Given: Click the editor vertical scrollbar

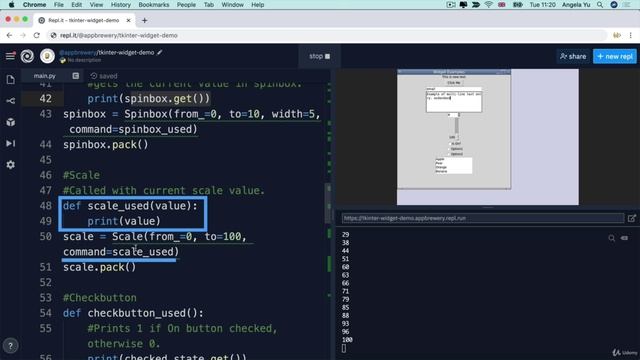Looking at the screenshot, I should click(328, 203).
